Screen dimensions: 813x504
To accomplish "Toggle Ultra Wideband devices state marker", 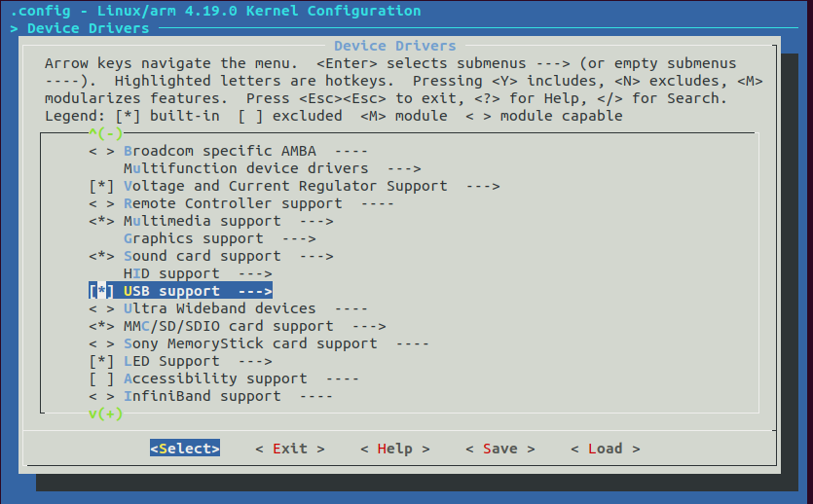I will (x=101, y=308).
